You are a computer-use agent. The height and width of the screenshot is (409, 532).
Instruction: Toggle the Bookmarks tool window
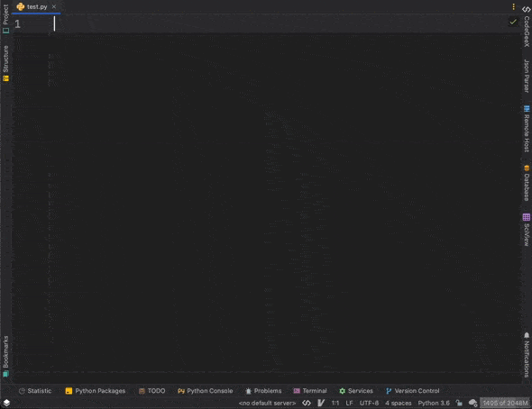point(5,356)
